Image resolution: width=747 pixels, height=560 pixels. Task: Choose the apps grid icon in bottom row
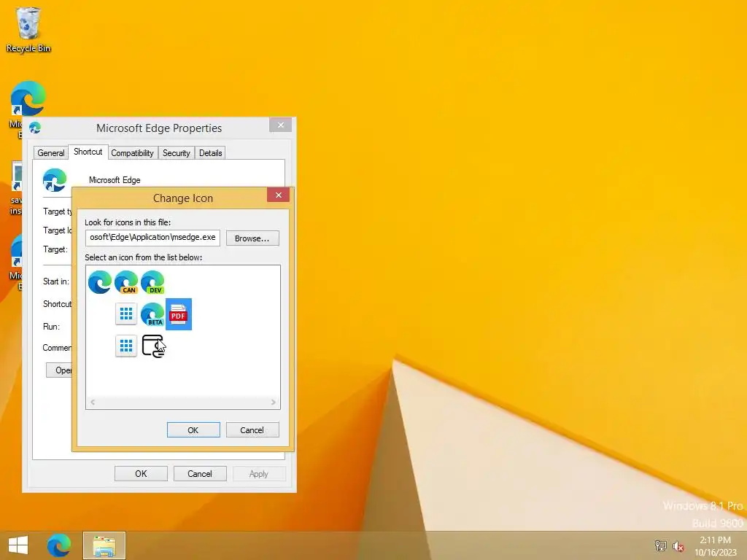(126, 346)
